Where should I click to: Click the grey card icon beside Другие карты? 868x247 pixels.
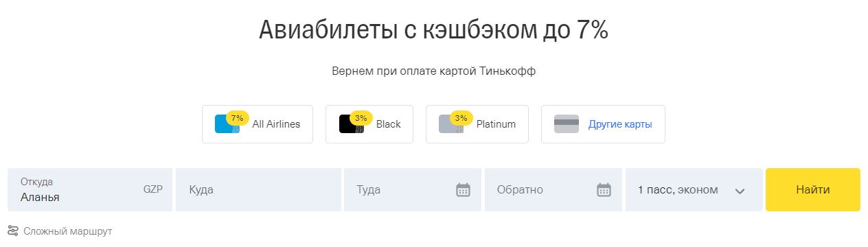pyautogui.click(x=567, y=124)
